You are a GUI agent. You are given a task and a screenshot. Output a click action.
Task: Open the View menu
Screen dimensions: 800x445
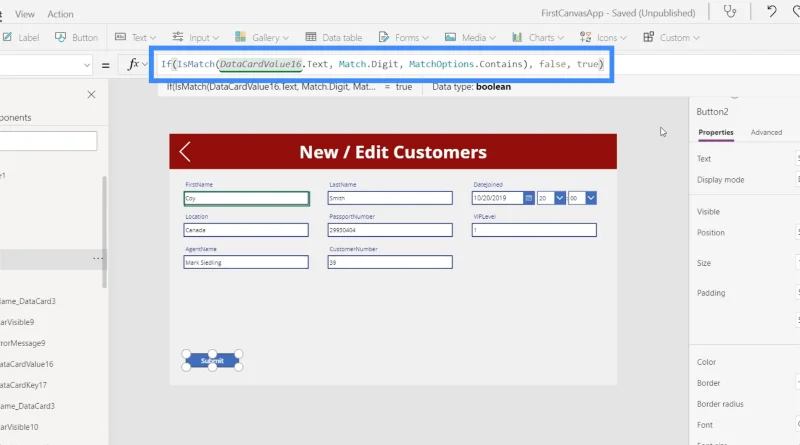24,14
